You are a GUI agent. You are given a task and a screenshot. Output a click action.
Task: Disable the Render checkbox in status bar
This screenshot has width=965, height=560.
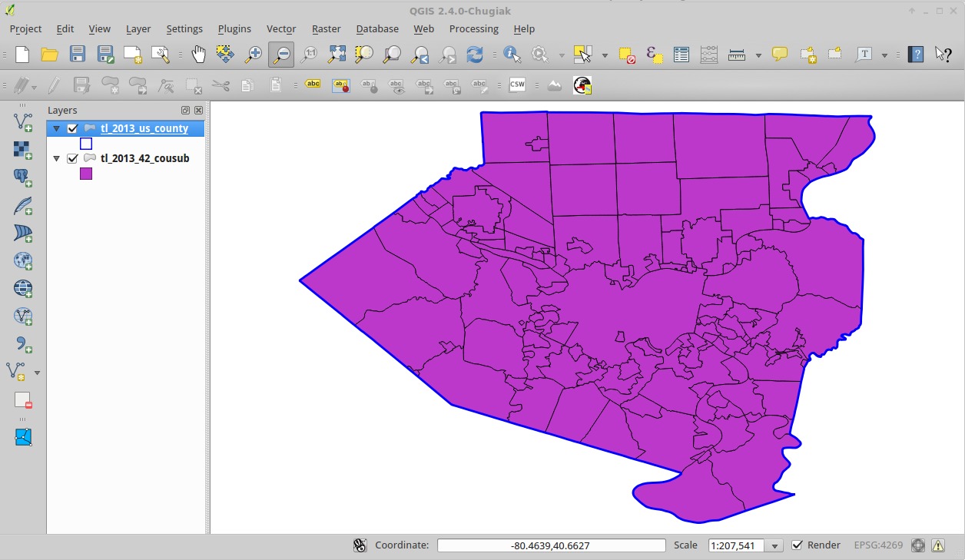[798, 545]
